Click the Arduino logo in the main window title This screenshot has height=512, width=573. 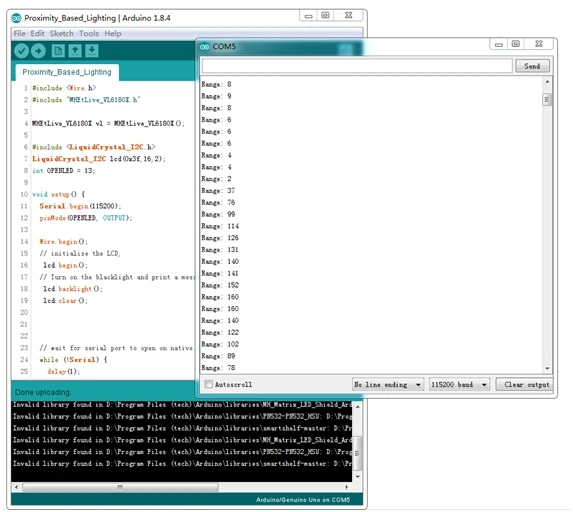tap(16, 18)
